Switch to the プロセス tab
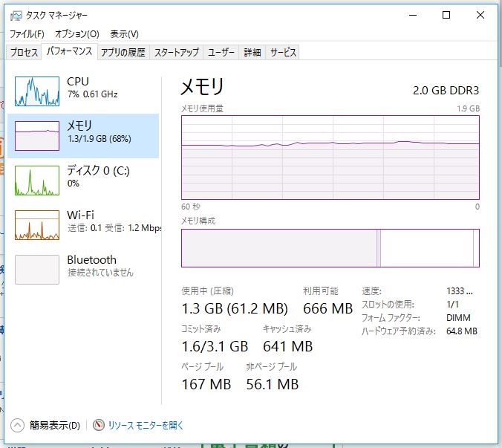The image size is (502, 448). [x=23, y=52]
